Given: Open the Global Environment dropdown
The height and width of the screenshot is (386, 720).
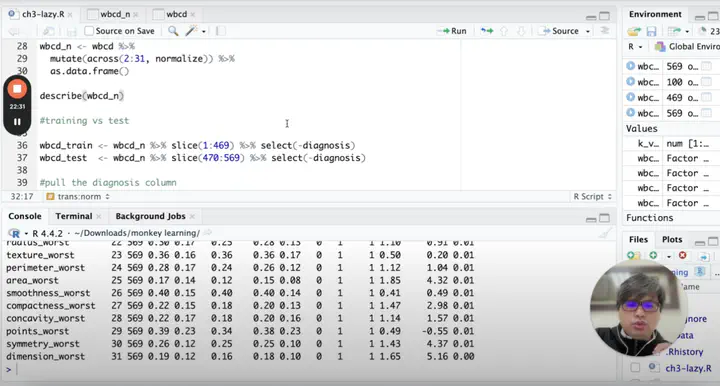Looking at the screenshot, I should coord(687,47).
